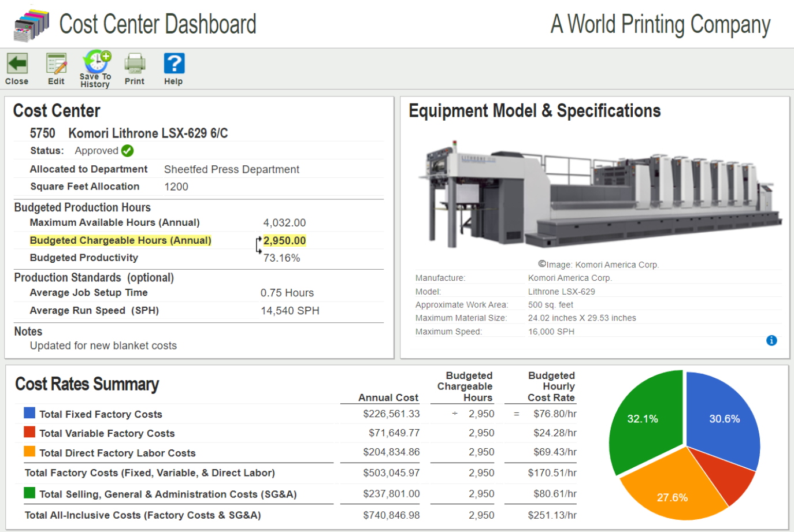Screen dimensions: 794x532
Task: Open Help via the question mark icon
Action: tap(174, 64)
